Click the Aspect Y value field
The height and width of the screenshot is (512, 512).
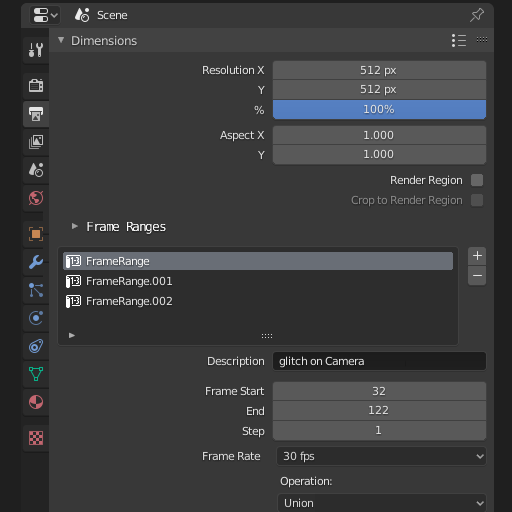[379, 154]
